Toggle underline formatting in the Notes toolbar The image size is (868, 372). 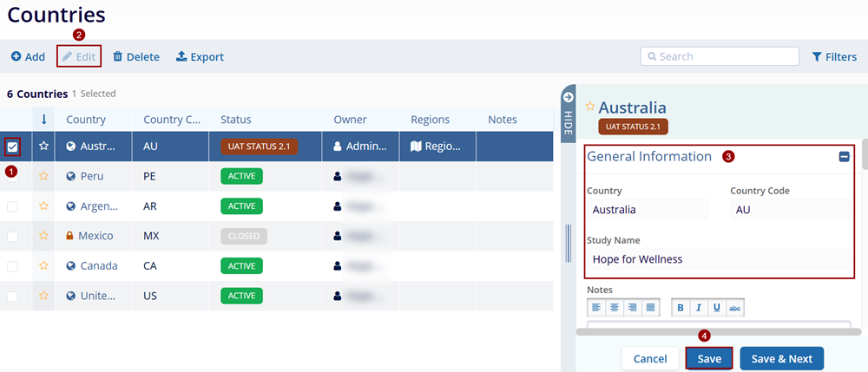click(716, 308)
